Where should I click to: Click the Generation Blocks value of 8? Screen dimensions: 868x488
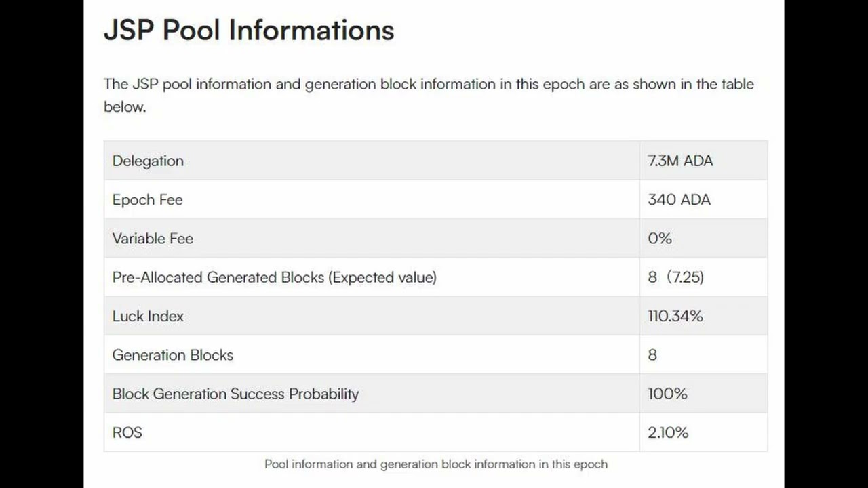tap(652, 354)
